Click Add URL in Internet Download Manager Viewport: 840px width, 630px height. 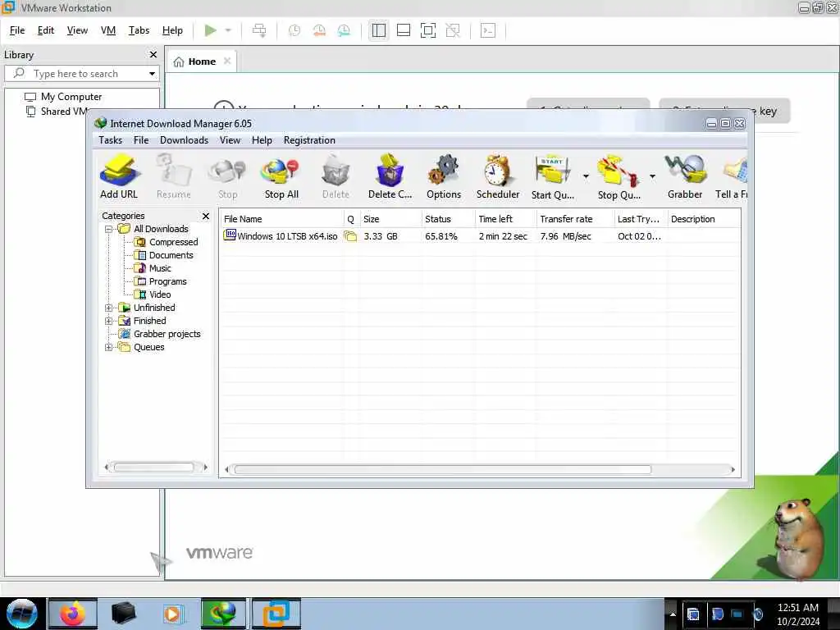point(119,177)
